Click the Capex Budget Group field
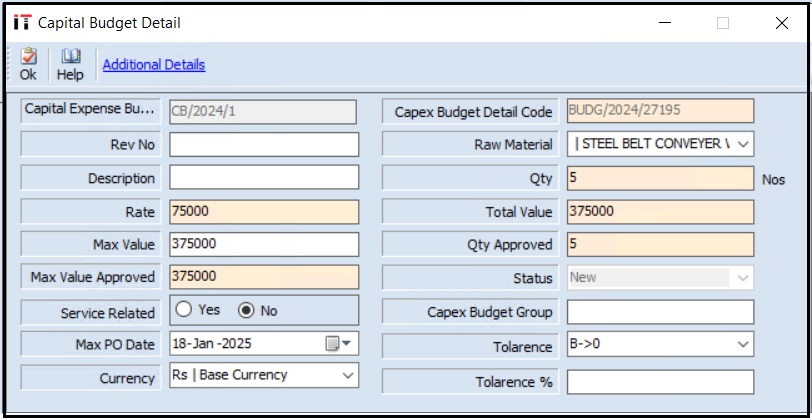Image resolution: width=812 pixels, height=420 pixels. pyautogui.click(x=660, y=312)
